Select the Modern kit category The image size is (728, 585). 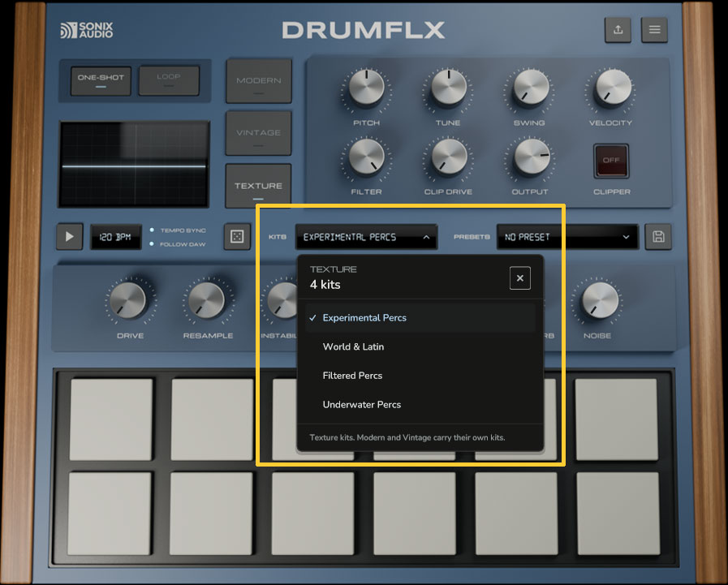(x=259, y=81)
